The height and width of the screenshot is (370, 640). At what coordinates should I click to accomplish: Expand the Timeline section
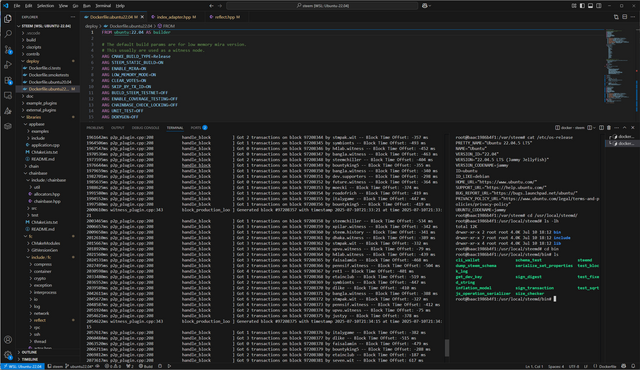click(48, 359)
